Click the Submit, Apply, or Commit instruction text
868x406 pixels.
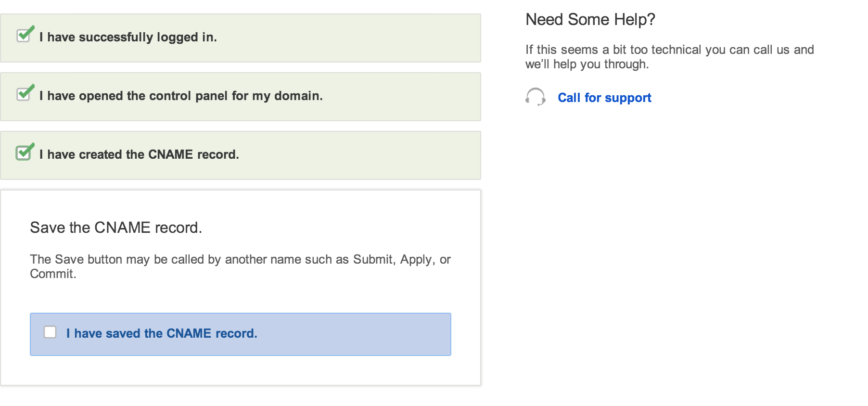click(240, 266)
